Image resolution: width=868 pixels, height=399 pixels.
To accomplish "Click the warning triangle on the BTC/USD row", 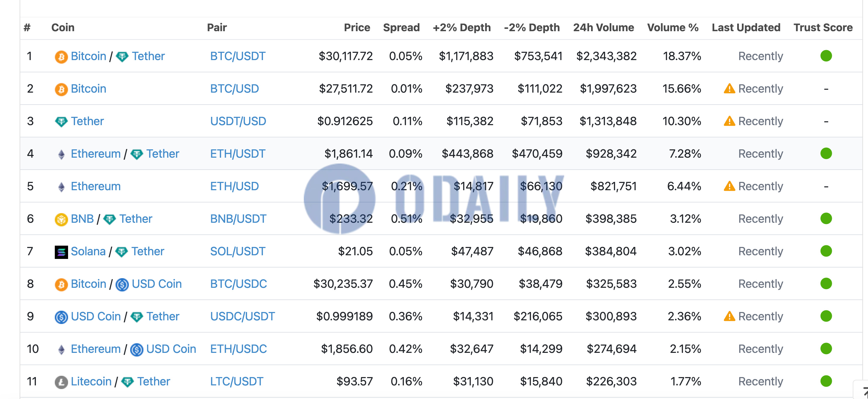I will [x=729, y=88].
